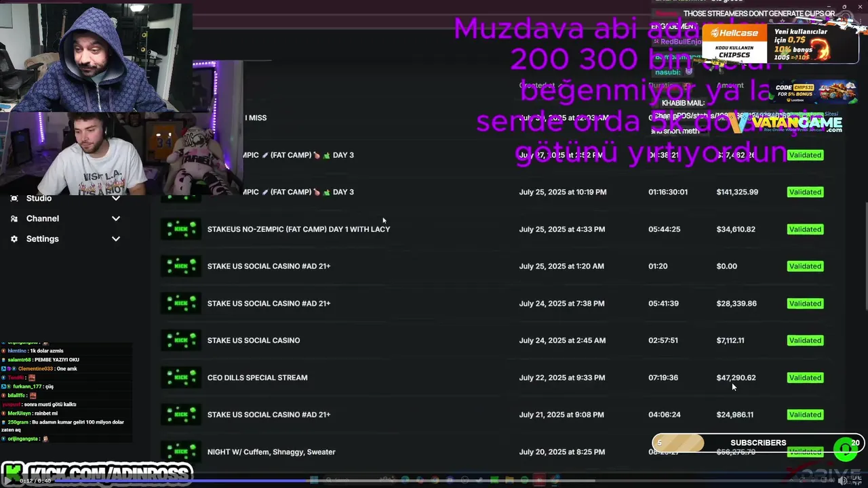Open the Kick thumbnail of NIGHT W/ Cuffem row
The width and height of the screenshot is (868, 488).
181,451
